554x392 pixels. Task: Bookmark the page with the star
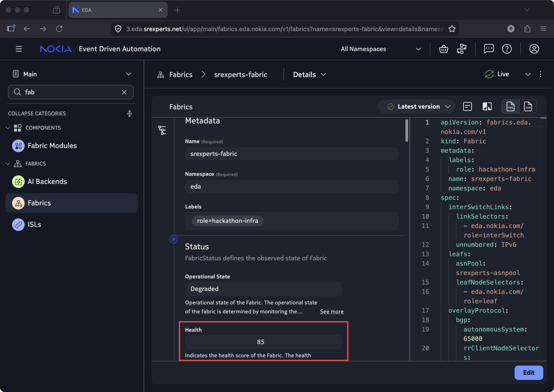(452, 29)
